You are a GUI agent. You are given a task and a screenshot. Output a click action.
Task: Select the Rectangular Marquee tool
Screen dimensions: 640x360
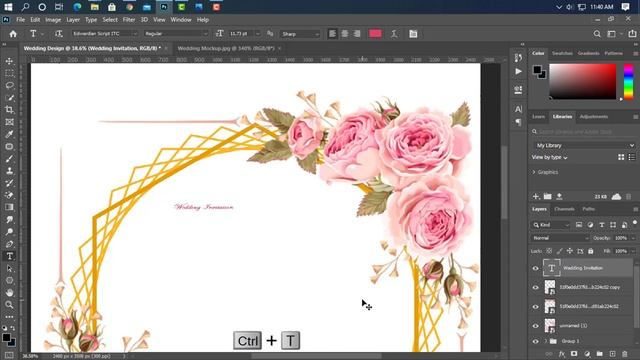9,73
